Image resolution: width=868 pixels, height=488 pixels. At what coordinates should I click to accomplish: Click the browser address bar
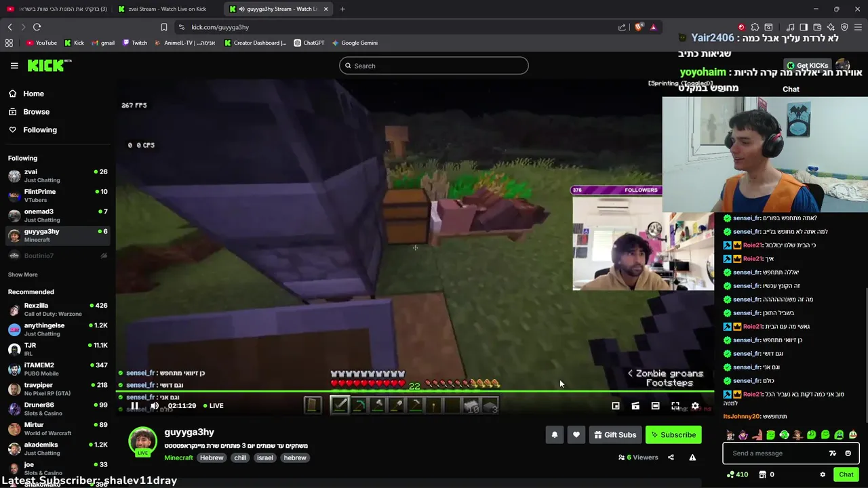point(400,27)
